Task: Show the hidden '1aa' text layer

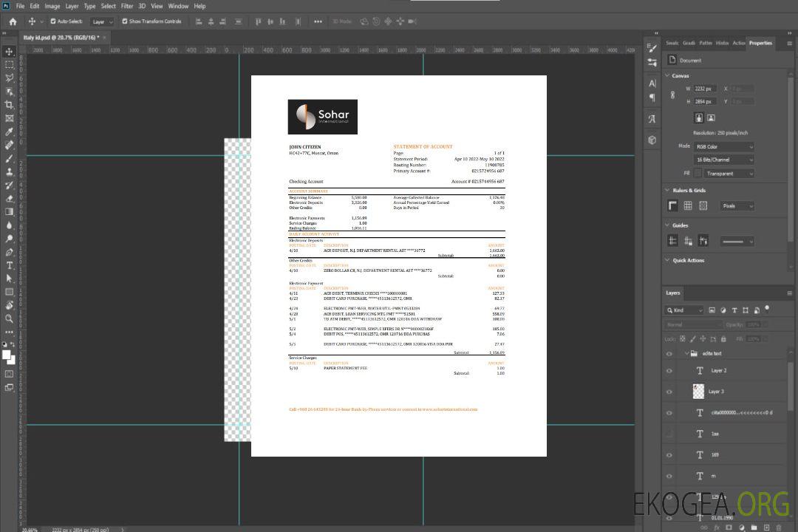Action: [669, 434]
